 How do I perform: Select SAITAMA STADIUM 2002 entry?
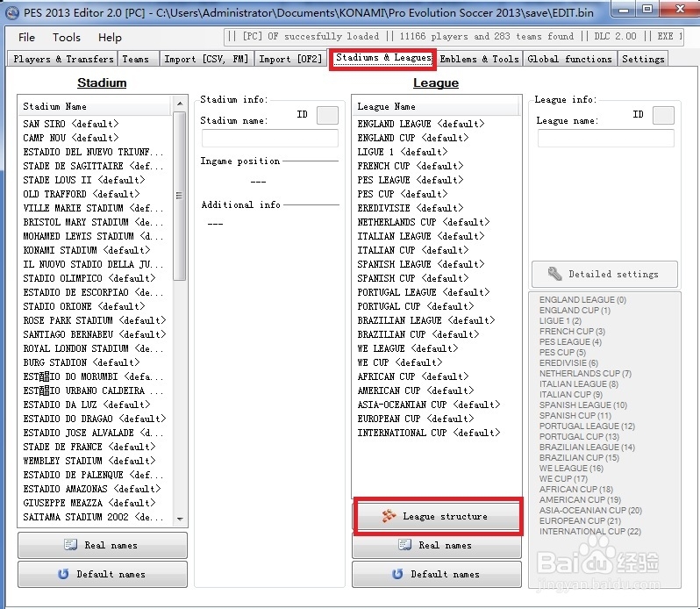[93, 517]
